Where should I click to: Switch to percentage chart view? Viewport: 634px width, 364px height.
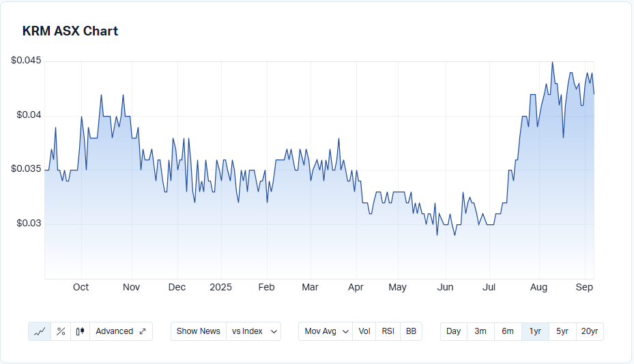tap(61, 331)
